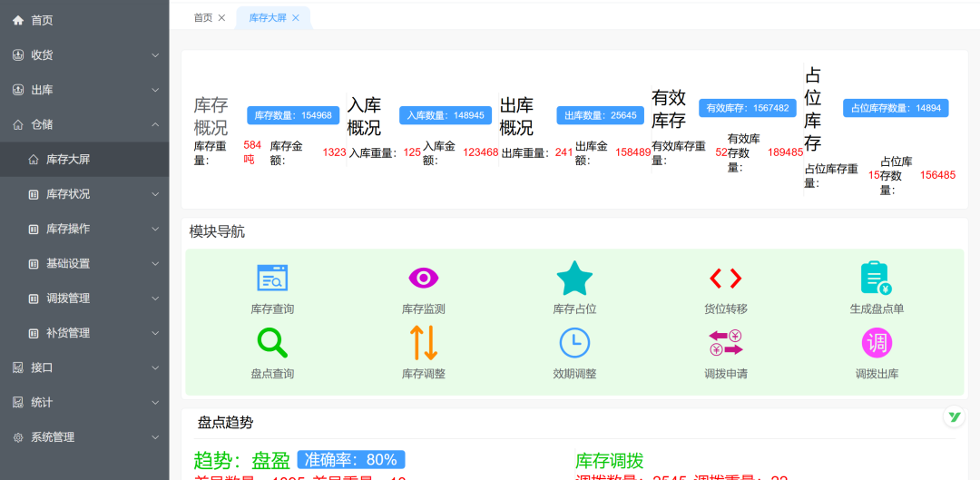Click the 库存监测 eye icon

424,279
